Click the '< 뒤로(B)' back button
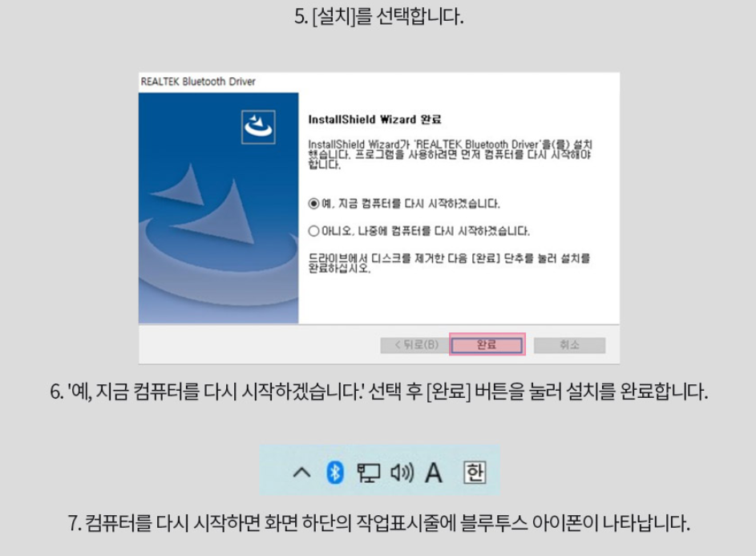This screenshot has width=756, height=556. pyautogui.click(x=416, y=345)
